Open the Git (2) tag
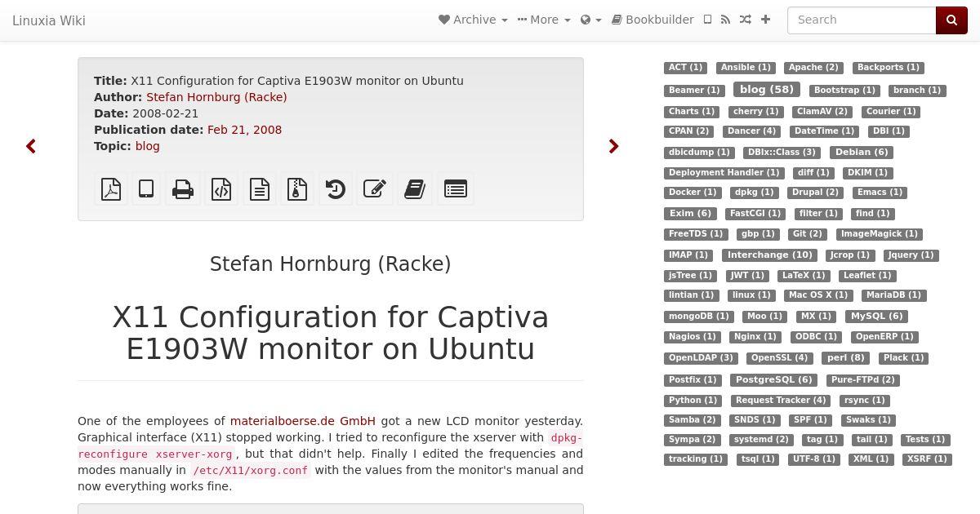Image resolution: width=980 pixels, height=514 pixels. pyautogui.click(x=808, y=234)
